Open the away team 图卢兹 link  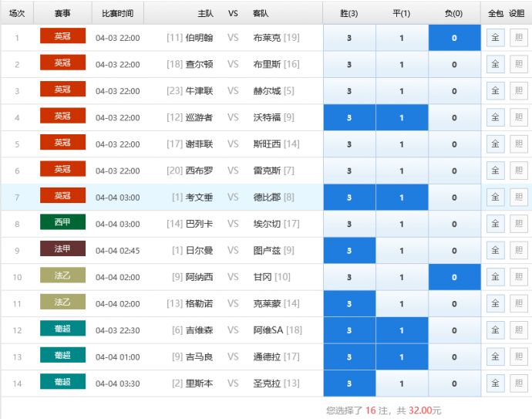[267, 250]
